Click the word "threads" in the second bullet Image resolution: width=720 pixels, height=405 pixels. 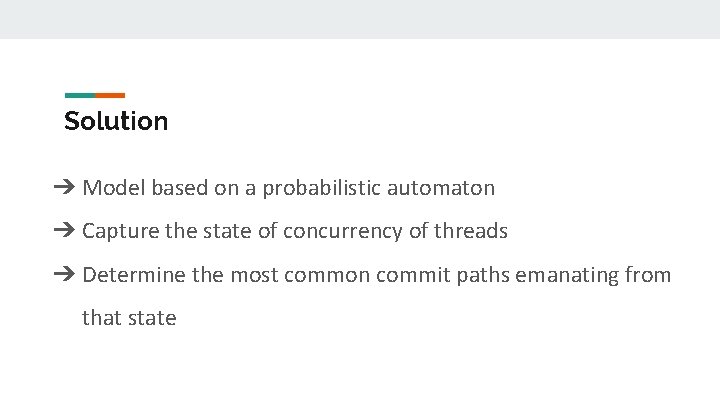[x=471, y=231]
